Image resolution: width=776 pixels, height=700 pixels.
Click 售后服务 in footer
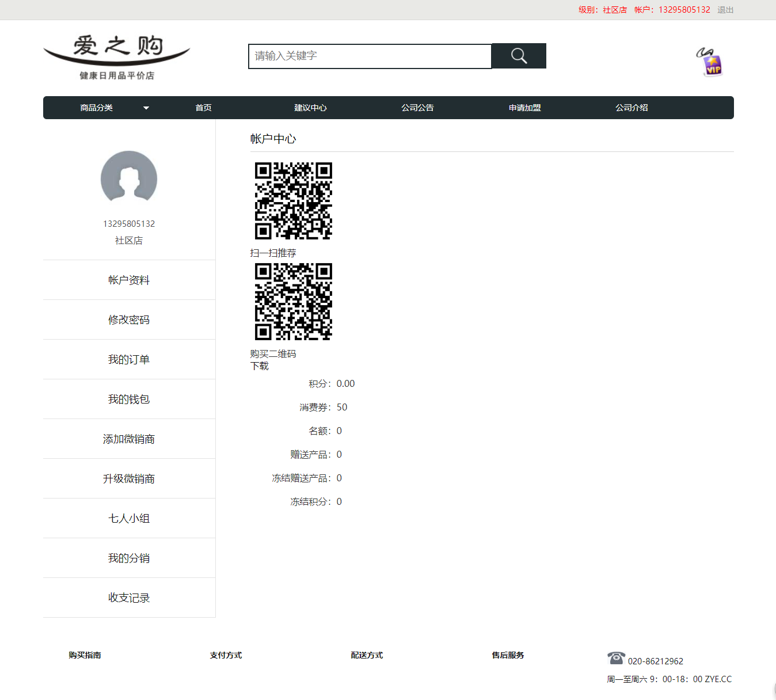(508, 655)
